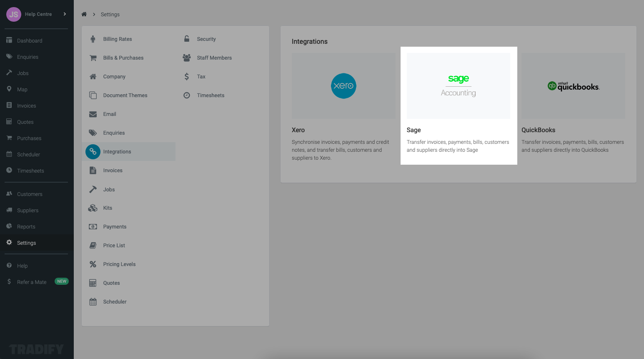Image resolution: width=644 pixels, height=359 pixels.
Task: Click the Email envelope icon in settings
Action: (93, 114)
